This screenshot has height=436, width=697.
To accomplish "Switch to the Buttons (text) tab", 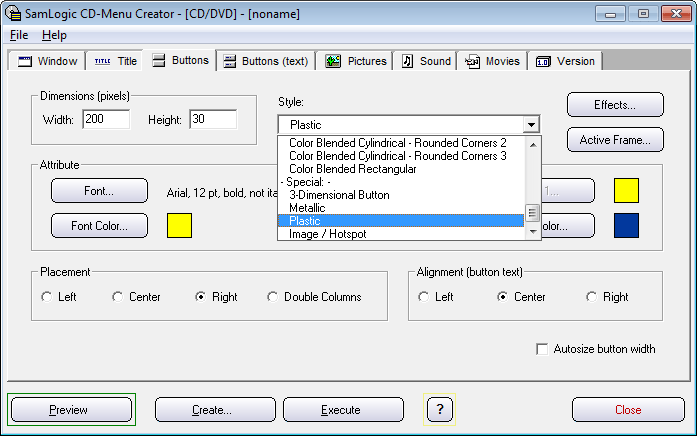I will (x=266, y=61).
